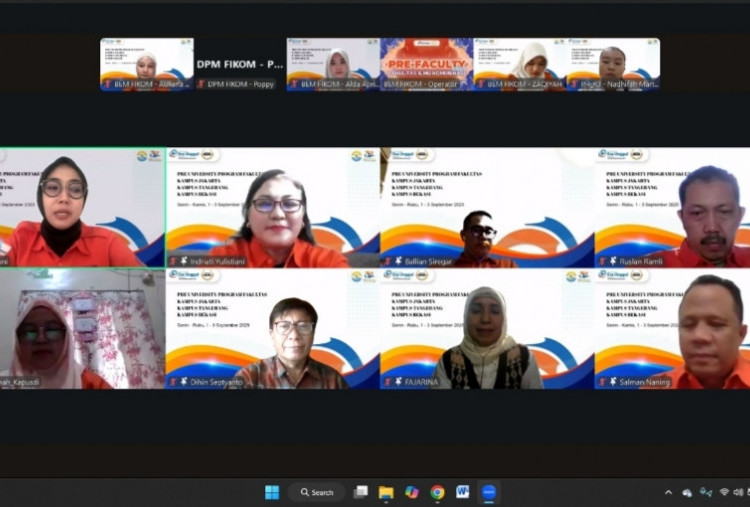Click the volume speaker tray icon
Image resolution: width=750 pixels, height=507 pixels.
pos(738,492)
